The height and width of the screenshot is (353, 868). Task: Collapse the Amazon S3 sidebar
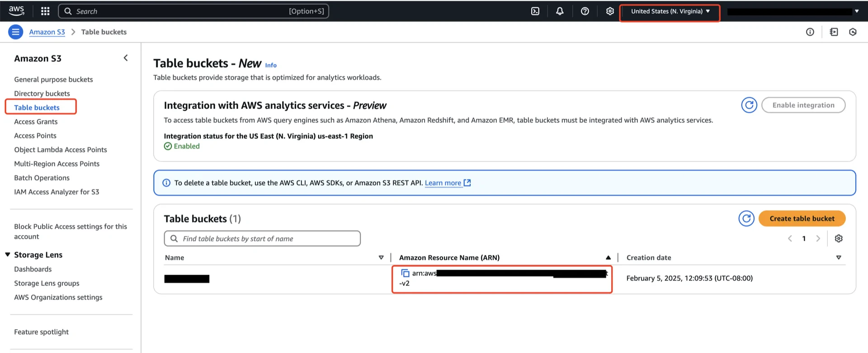pyautogui.click(x=126, y=58)
